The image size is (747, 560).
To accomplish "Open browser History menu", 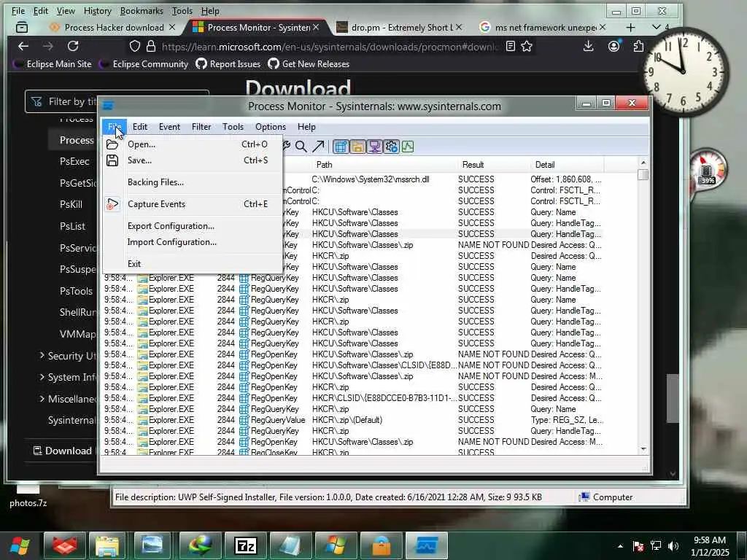I will pyautogui.click(x=97, y=10).
